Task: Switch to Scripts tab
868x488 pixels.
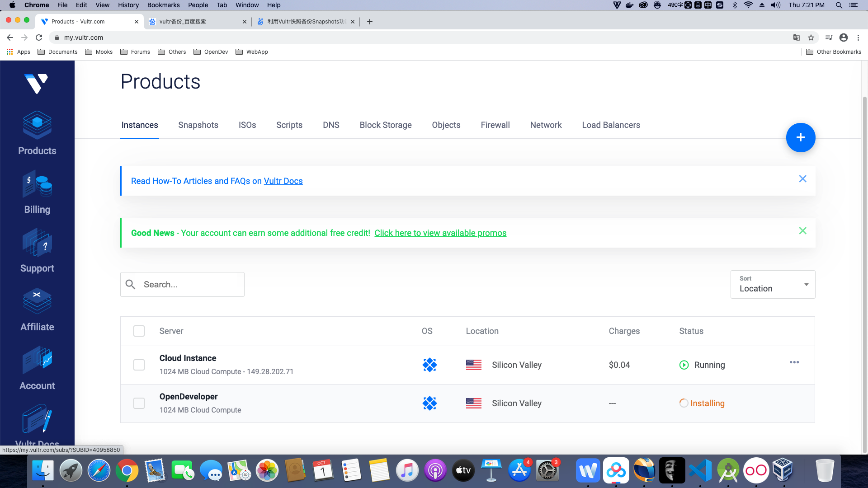Action: point(289,125)
